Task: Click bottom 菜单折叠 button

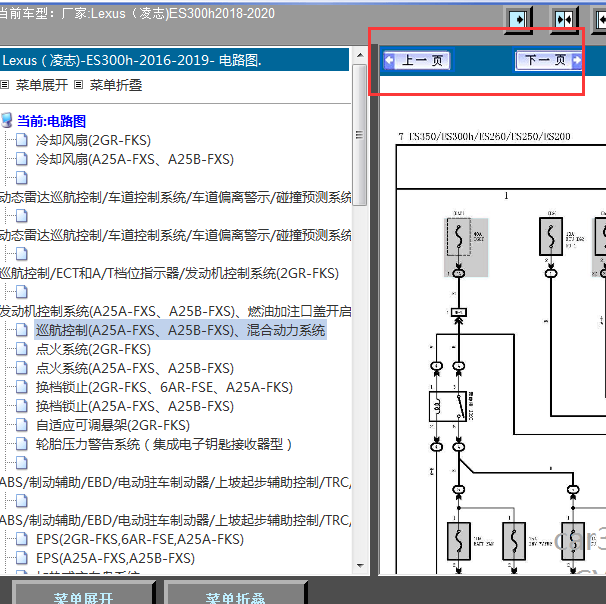Action: [x=235, y=594]
